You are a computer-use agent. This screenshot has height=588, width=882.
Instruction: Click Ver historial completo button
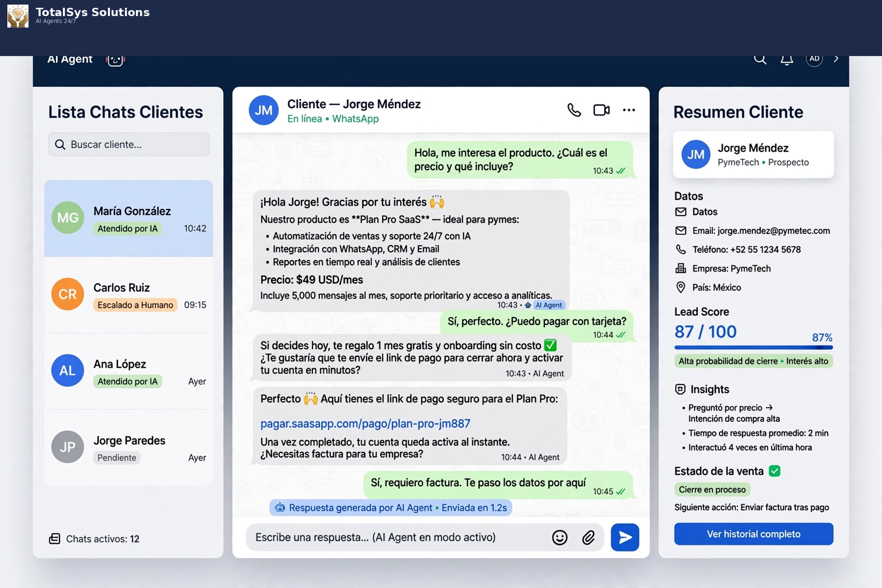tap(753, 534)
